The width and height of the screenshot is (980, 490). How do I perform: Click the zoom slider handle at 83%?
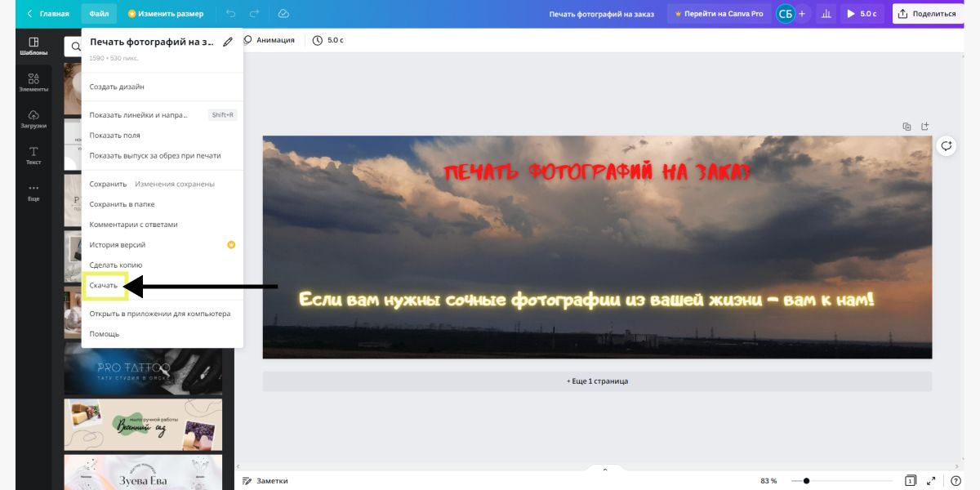coord(806,481)
